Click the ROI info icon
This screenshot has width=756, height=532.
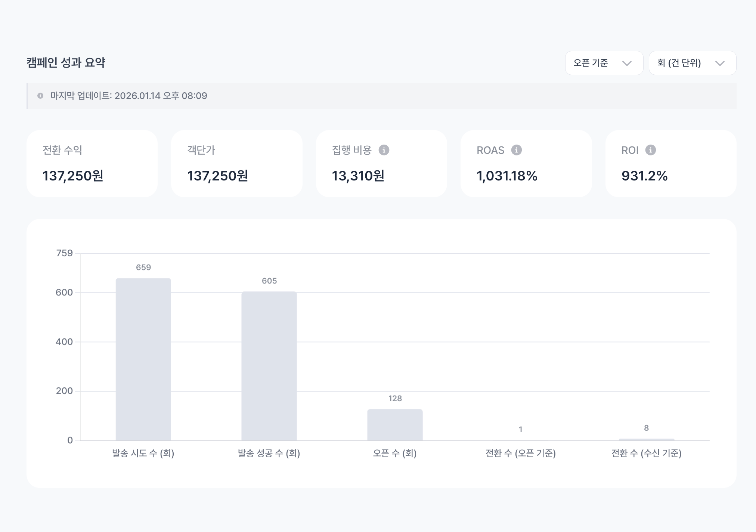(x=650, y=150)
